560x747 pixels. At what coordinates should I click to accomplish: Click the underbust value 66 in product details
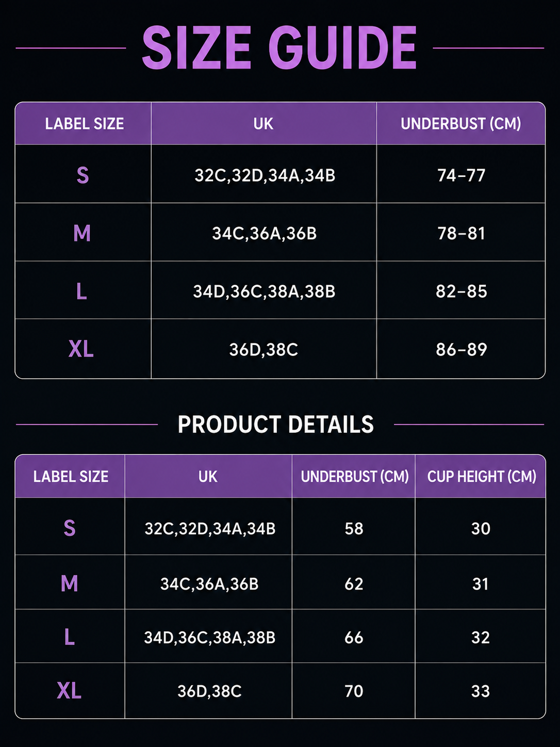point(354,638)
